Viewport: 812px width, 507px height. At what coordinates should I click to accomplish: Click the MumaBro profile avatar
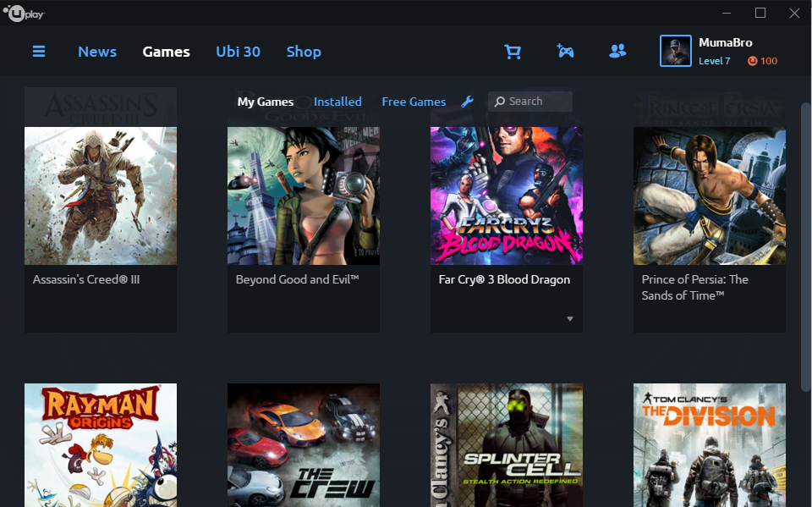point(675,51)
